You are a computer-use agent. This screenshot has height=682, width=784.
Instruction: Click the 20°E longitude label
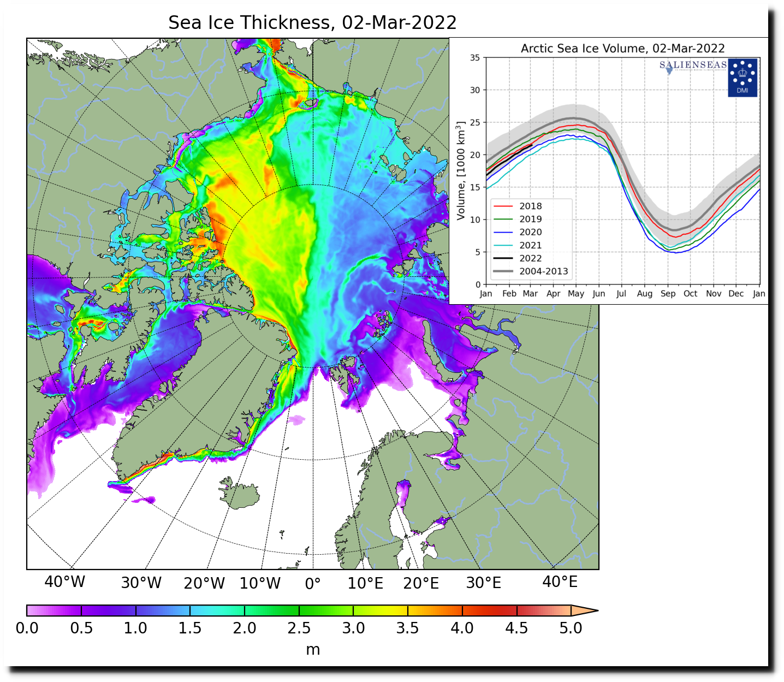pos(421,583)
